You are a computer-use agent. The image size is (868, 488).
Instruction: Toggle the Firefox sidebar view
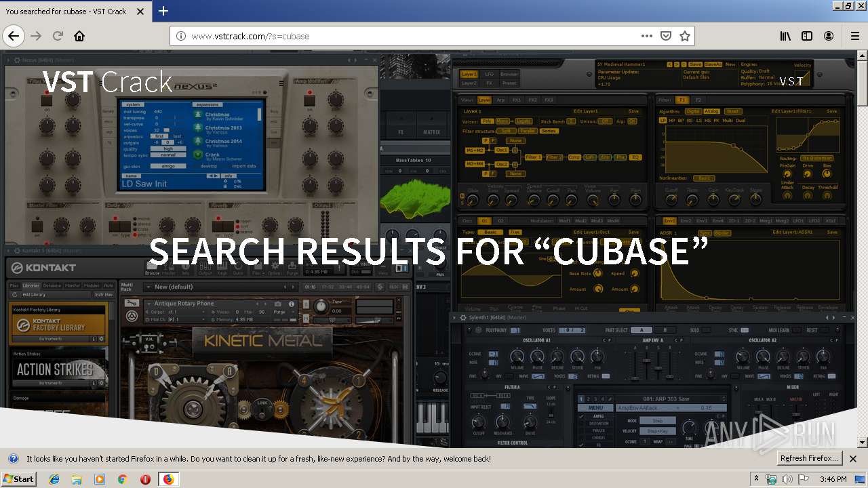[x=807, y=36]
